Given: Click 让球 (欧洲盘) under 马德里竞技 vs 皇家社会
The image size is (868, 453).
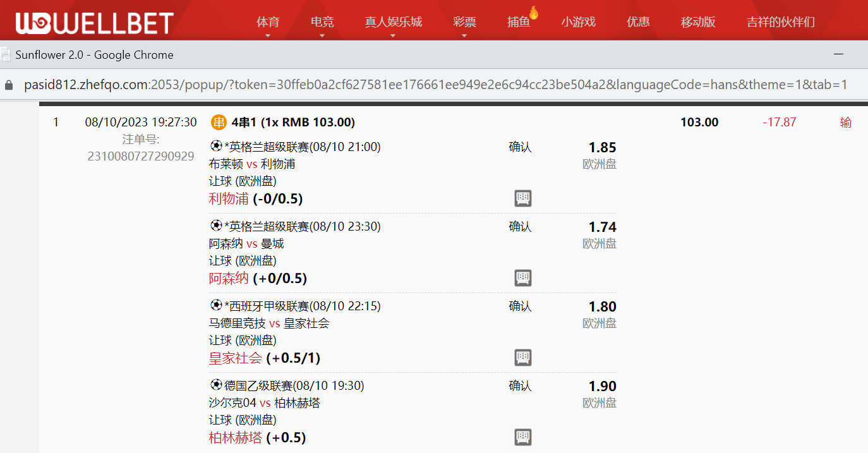Looking at the screenshot, I should coord(243,340).
